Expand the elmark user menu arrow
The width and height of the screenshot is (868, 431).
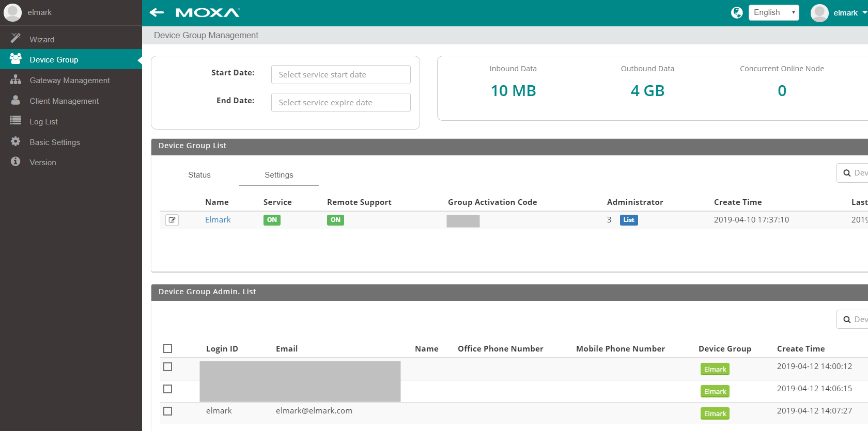tap(864, 13)
